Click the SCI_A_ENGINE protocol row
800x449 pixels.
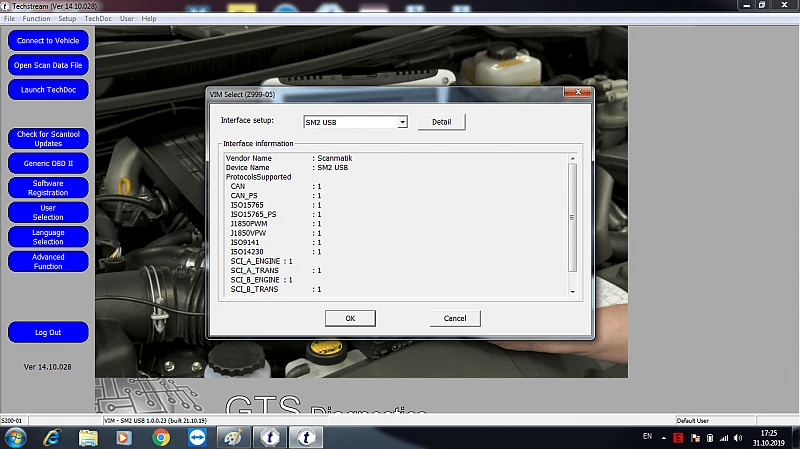[261, 261]
